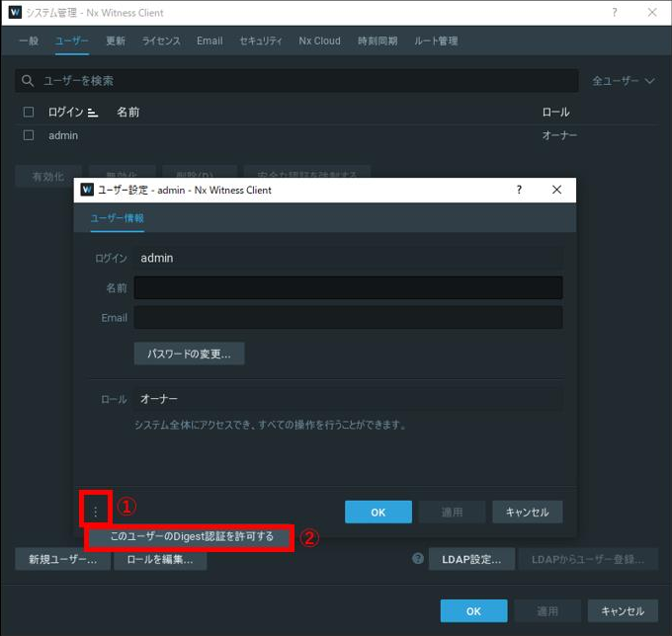Toggle the select-all checkbox in user list header
The image size is (672, 636).
pos(29,113)
